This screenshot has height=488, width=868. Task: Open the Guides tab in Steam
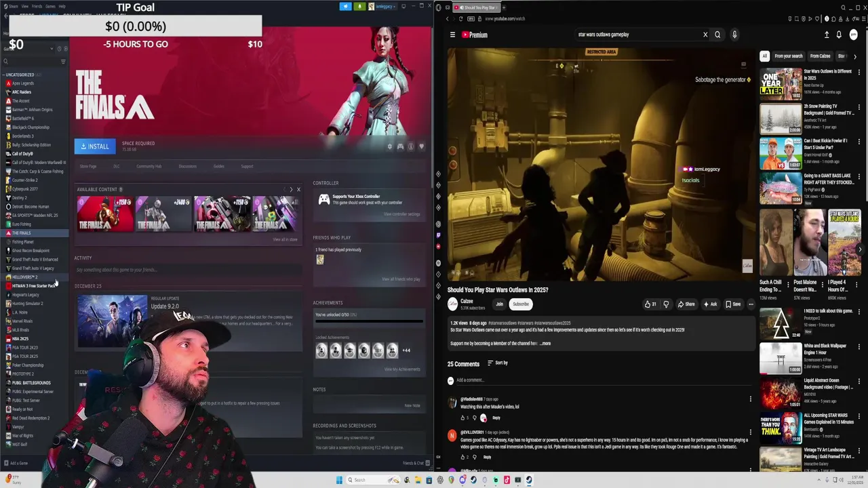pyautogui.click(x=218, y=166)
